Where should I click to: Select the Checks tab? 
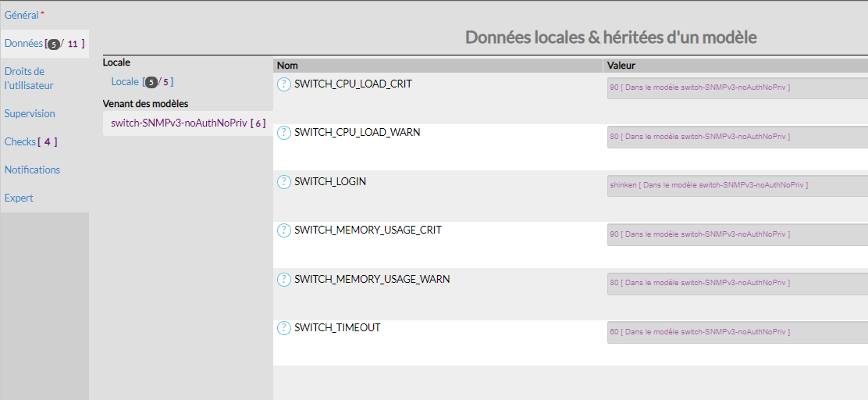click(20, 141)
